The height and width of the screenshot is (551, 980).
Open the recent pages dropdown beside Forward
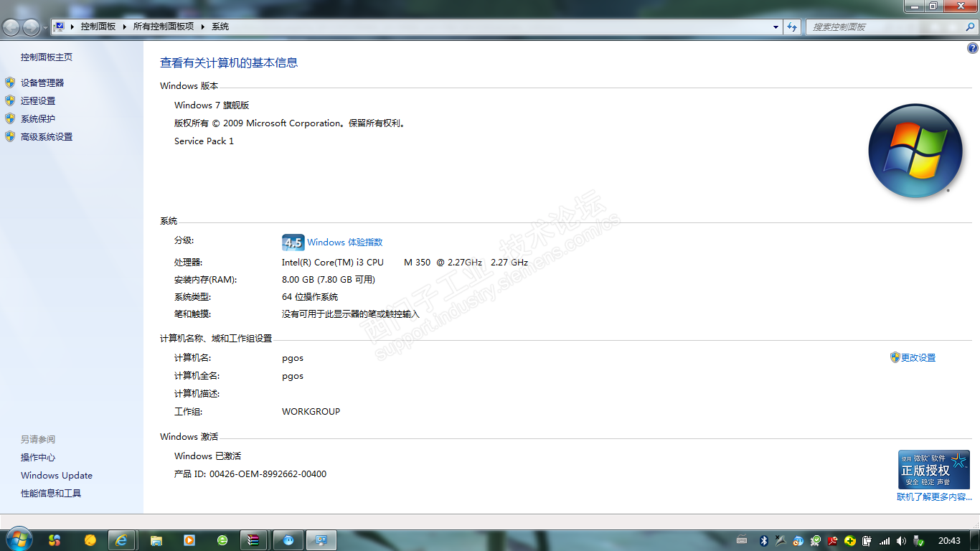coord(45,27)
